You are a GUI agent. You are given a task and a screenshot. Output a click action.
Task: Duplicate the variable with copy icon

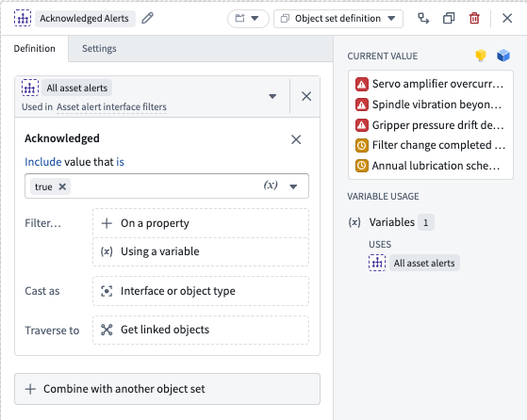click(x=449, y=19)
